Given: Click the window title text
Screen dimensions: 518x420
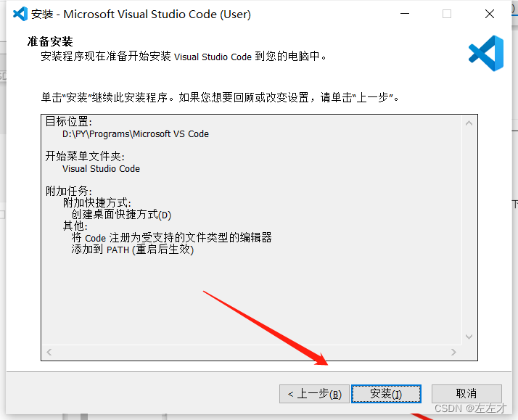Looking at the screenshot, I should point(141,15).
